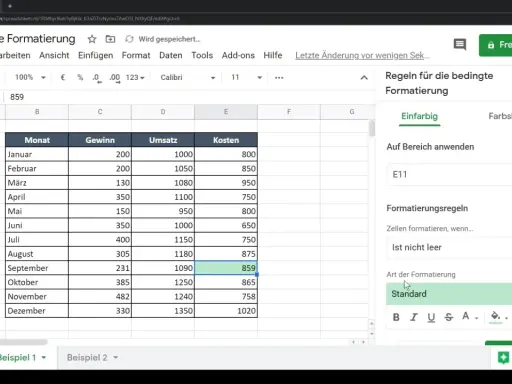Open the fill color picker
512x384 pixels.
[499, 317]
